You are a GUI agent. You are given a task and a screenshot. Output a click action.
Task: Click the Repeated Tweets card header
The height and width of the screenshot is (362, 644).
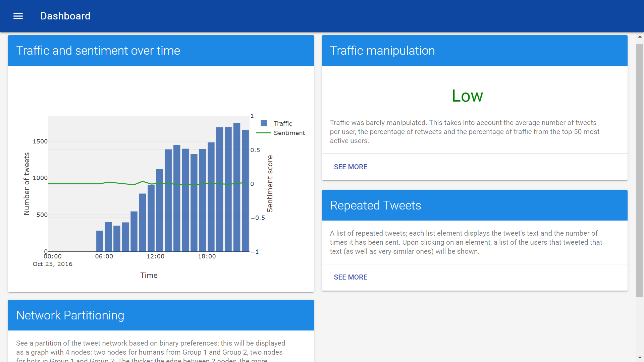tap(475, 205)
